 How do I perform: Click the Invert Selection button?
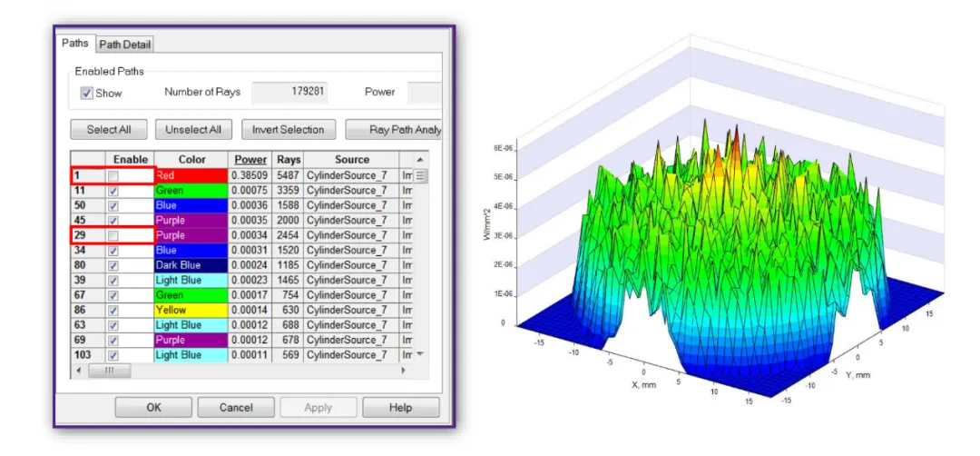(x=288, y=130)
